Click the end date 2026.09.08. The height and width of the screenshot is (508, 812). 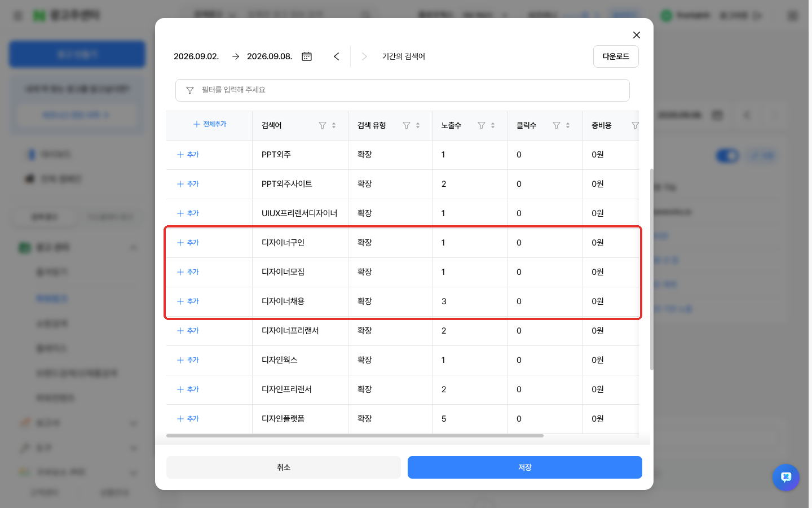[x=270, y=56]
